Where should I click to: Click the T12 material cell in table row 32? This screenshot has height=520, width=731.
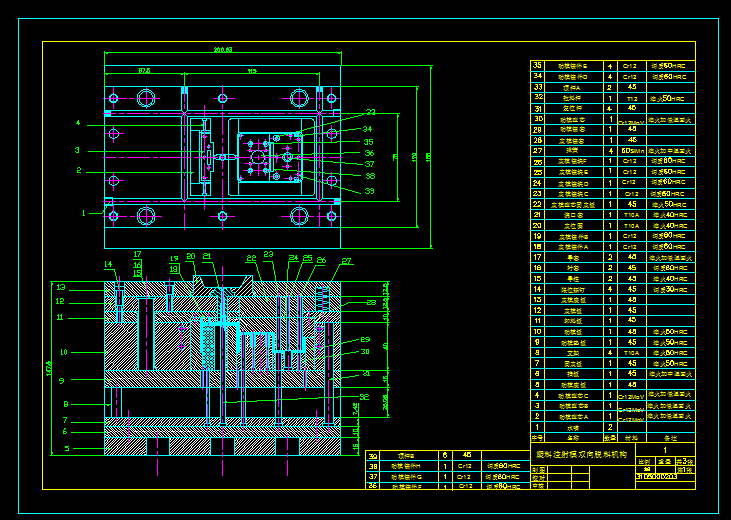pos(632,98)
